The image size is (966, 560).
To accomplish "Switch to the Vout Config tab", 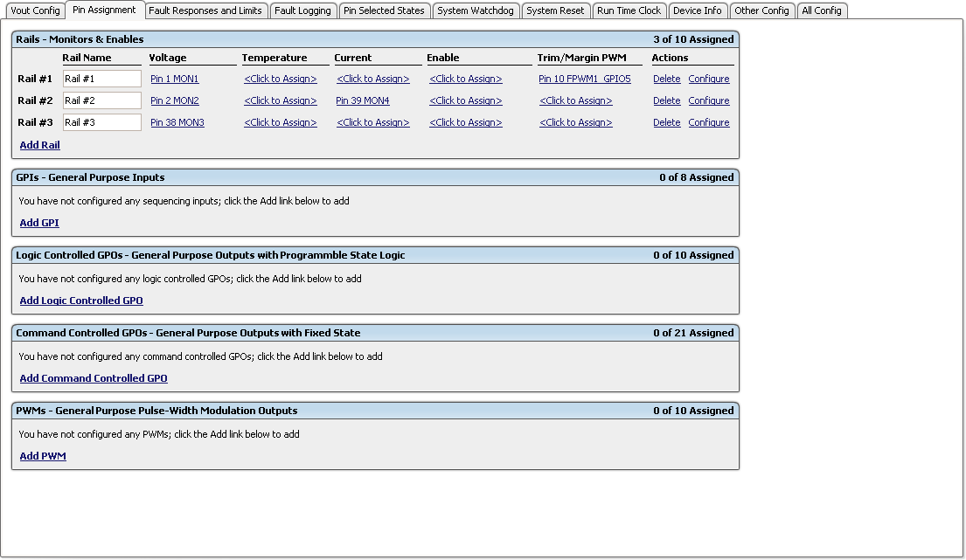I will tap(35, 10).
